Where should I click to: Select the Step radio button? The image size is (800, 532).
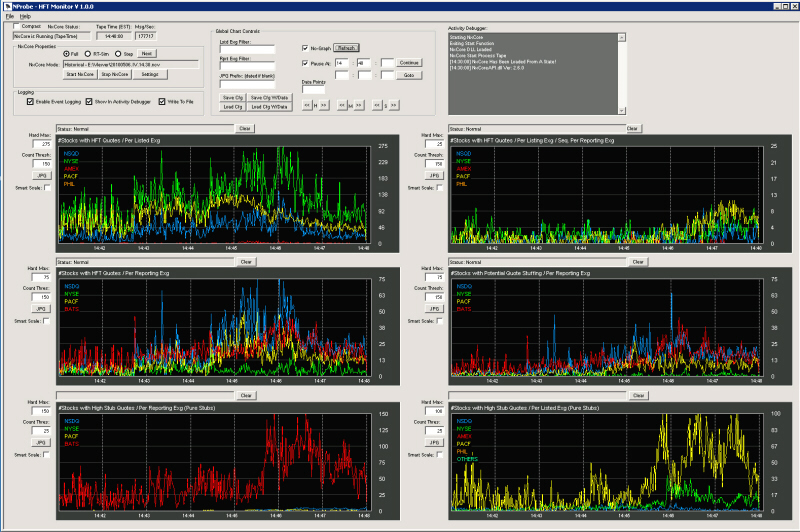point(118,54)
